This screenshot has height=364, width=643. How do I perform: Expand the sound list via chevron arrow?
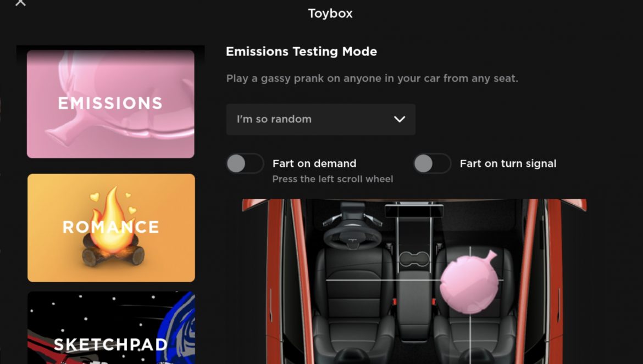(x=400, y=119)
